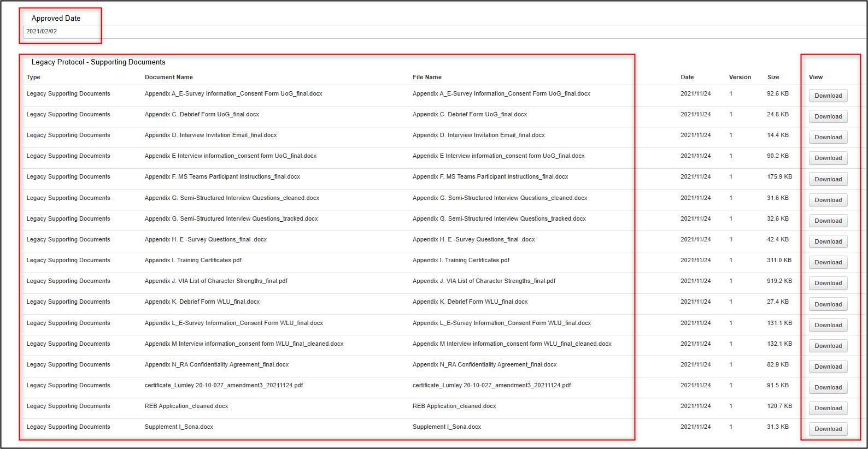Download Appendix C. Debrief Form UoG file

tap(828, 116)
